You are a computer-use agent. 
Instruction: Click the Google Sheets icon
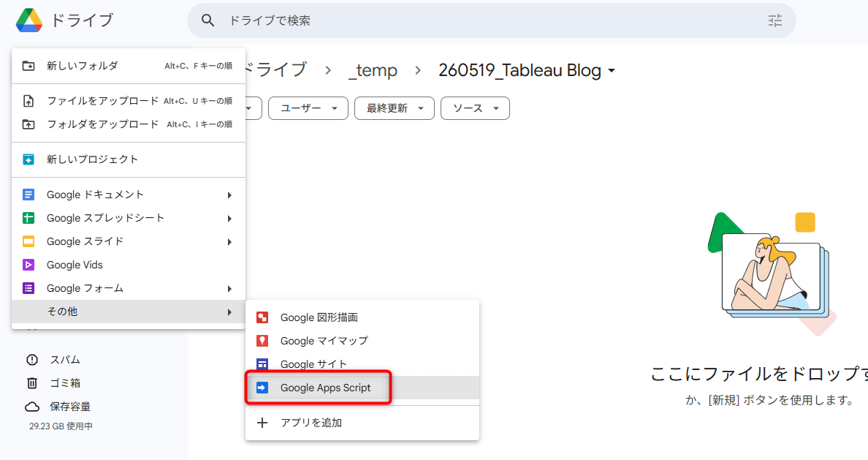pyautogui.click(x=28, y=218)
